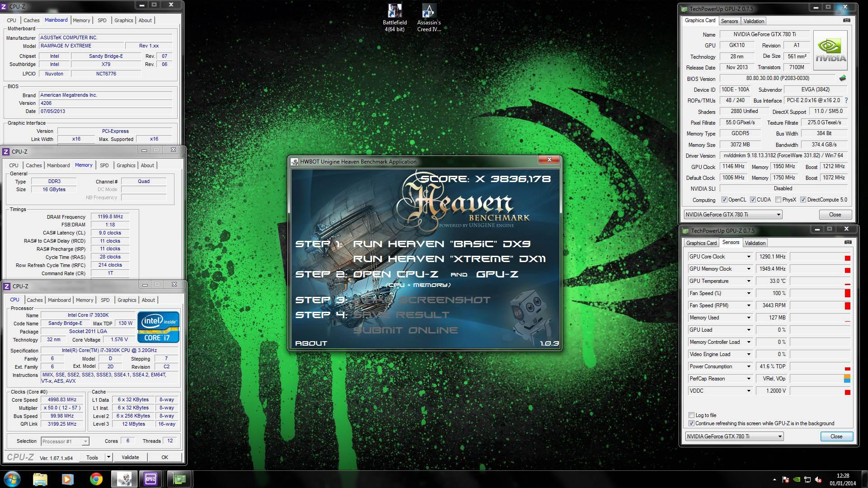Click the GPU-Z Sensors window title bar icon
868x488 pixels.
click(x=686, y=230)
